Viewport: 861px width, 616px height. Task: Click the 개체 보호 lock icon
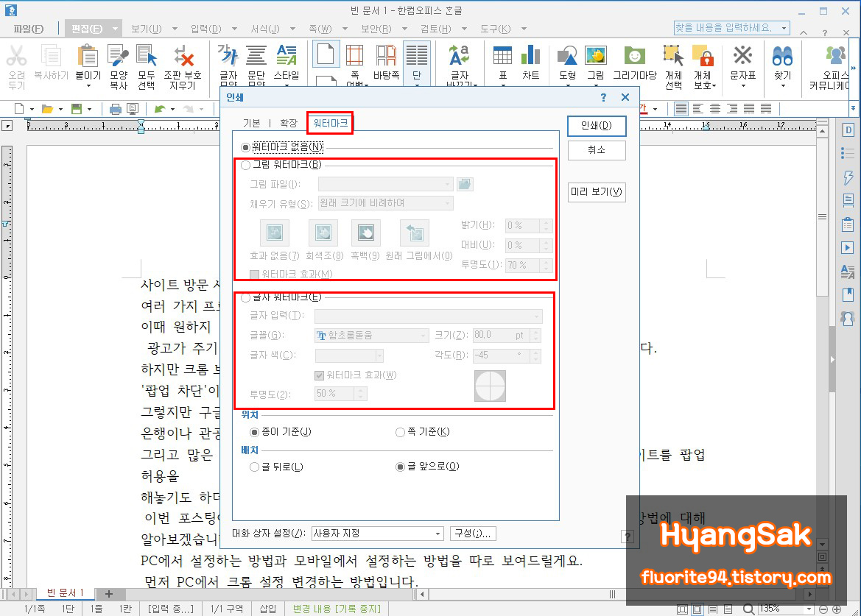tap(703, 56)
